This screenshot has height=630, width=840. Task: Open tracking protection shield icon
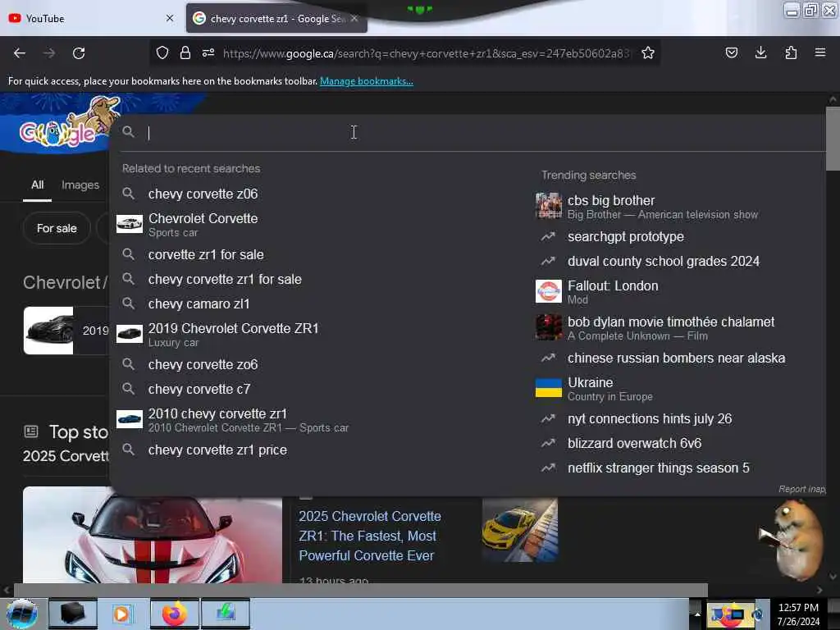[x=162, y=52]
